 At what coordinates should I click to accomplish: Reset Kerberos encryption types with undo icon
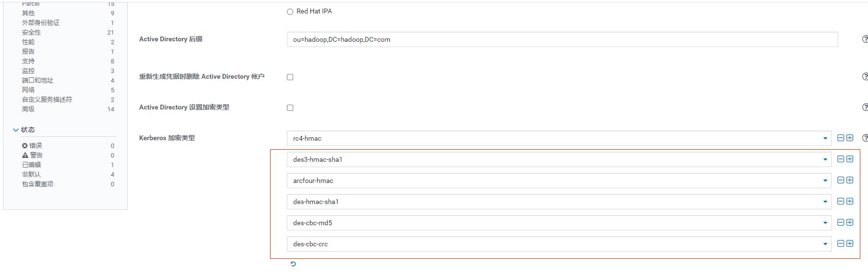pos(293,264)
